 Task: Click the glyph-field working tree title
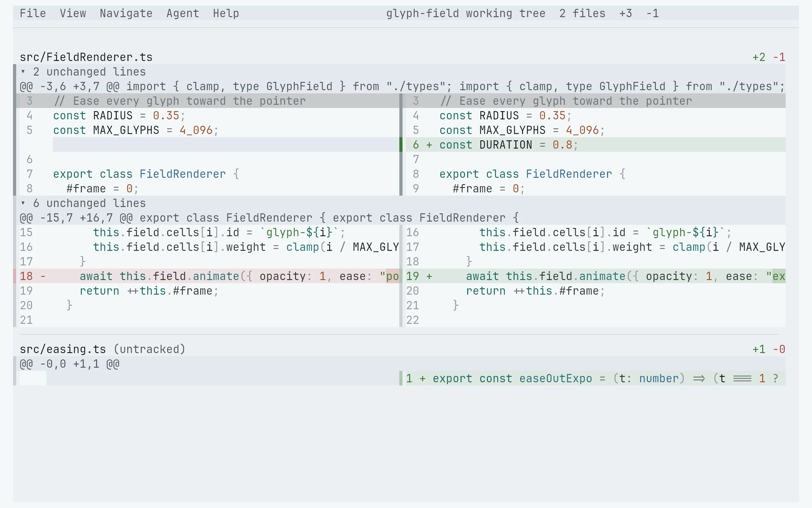(466, 13)
